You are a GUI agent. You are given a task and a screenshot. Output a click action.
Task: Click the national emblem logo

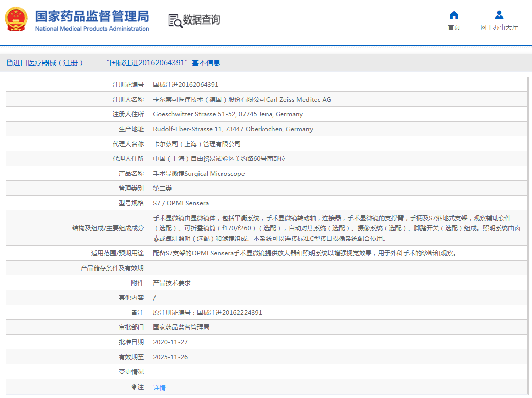pyautogui.click(x=16, y=19)
